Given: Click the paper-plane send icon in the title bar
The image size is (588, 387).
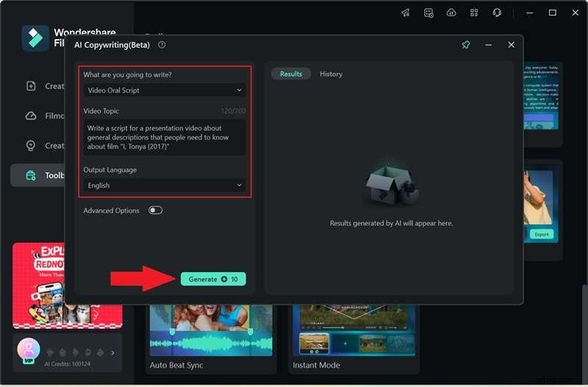Looking at the screenshot, I should tap(406, 13).
